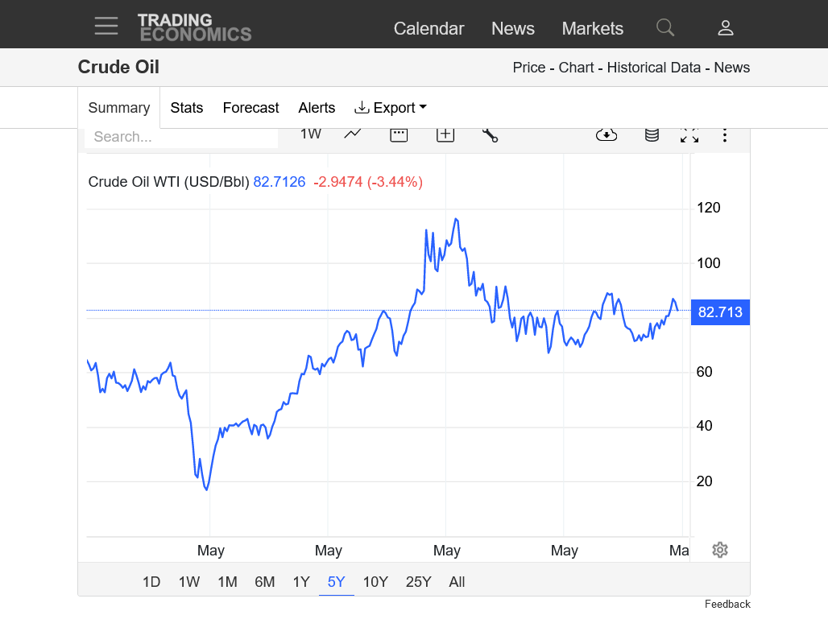Open the 1W interval selector
The width and height of the screenshot is (828, 644).
tap(311, 134)
